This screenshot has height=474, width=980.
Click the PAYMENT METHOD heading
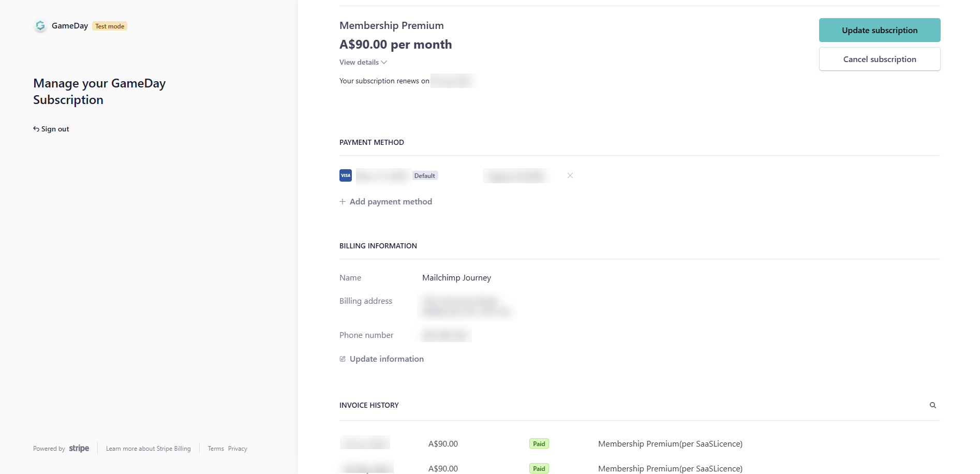coord(372,142)
